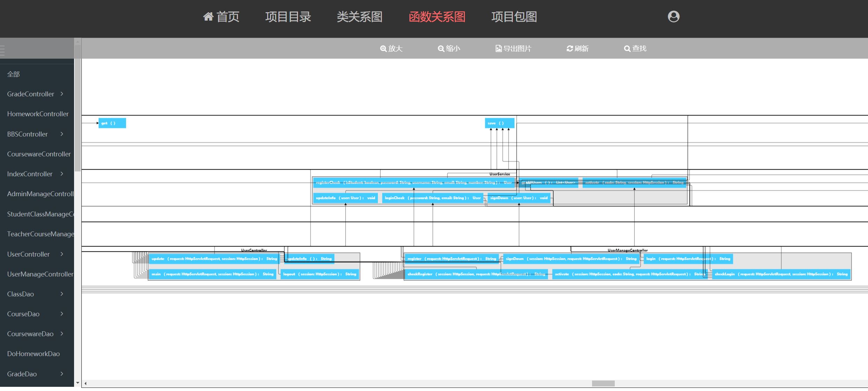This screenshot has height=391, width=868.
Task: Switch to the 类关系图 tab
Action: (359, 16)
